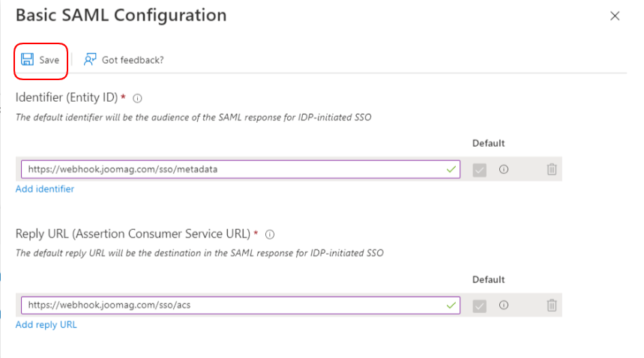Toggle Default checkbox for the Identifier row

point(480,170)
